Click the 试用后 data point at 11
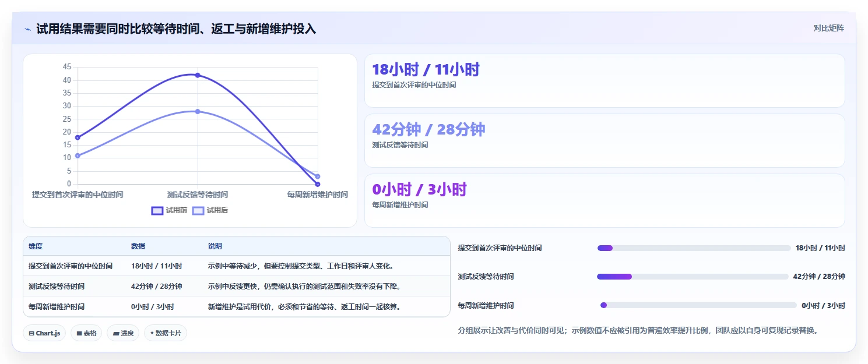Viewport: 868px width, 364px height. [78, 156]
